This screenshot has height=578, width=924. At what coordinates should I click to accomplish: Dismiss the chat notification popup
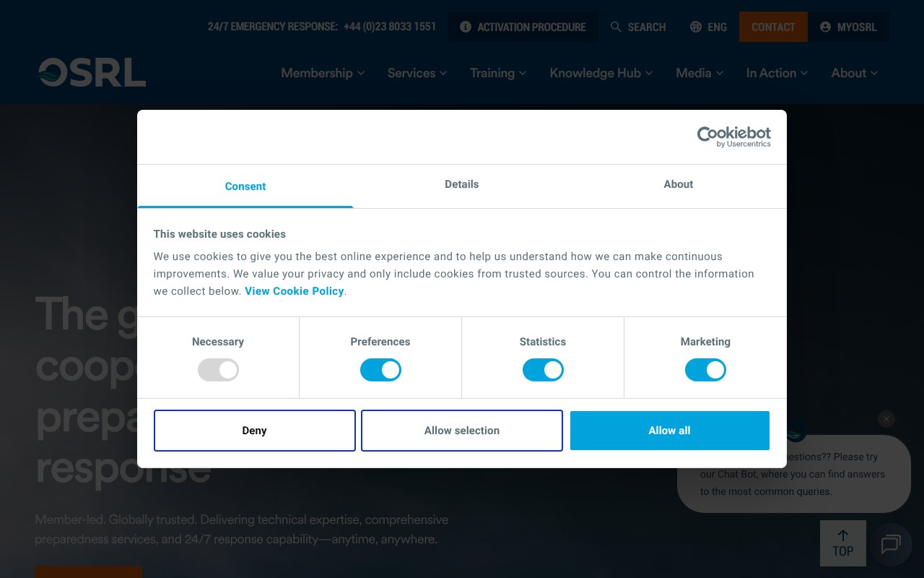tap(886, 419)
